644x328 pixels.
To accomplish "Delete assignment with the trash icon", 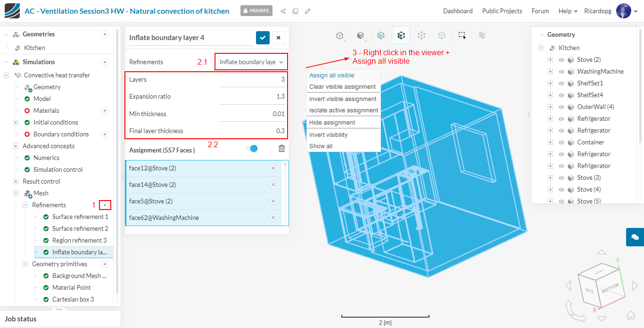I will coord(281,148).
